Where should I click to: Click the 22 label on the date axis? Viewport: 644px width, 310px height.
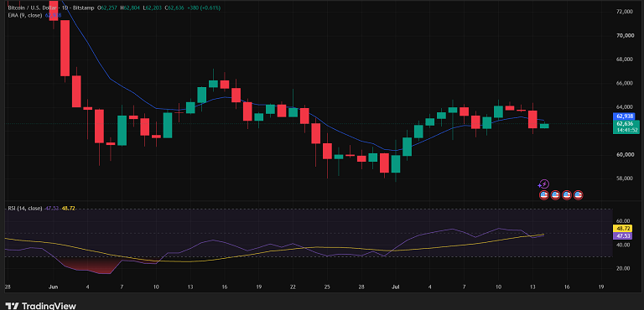pos(293,287)
